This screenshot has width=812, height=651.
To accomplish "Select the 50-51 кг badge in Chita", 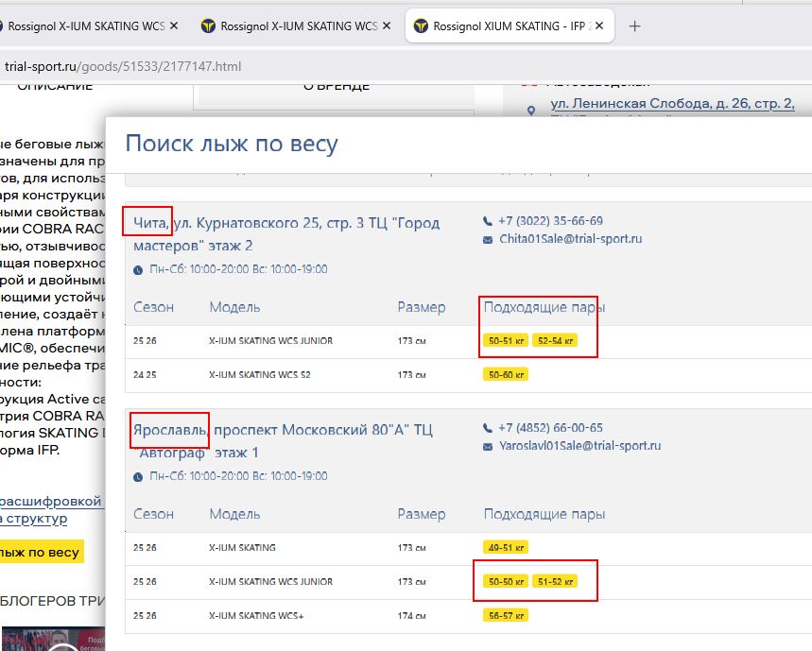I will (506, 340).
